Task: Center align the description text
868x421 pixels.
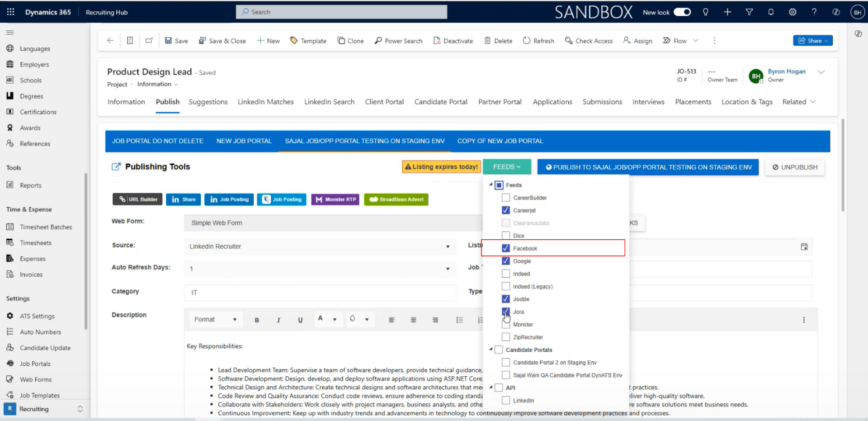Action: 413,320
